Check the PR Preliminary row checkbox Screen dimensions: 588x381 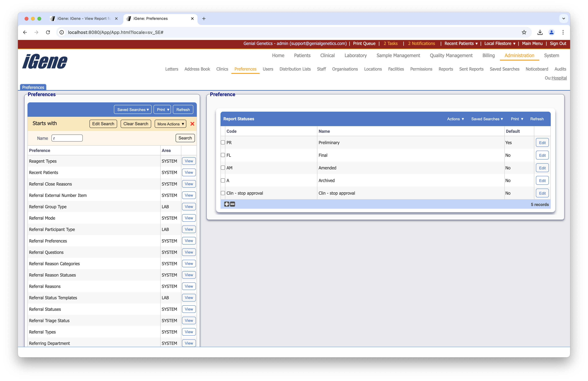tap(223, 143)
